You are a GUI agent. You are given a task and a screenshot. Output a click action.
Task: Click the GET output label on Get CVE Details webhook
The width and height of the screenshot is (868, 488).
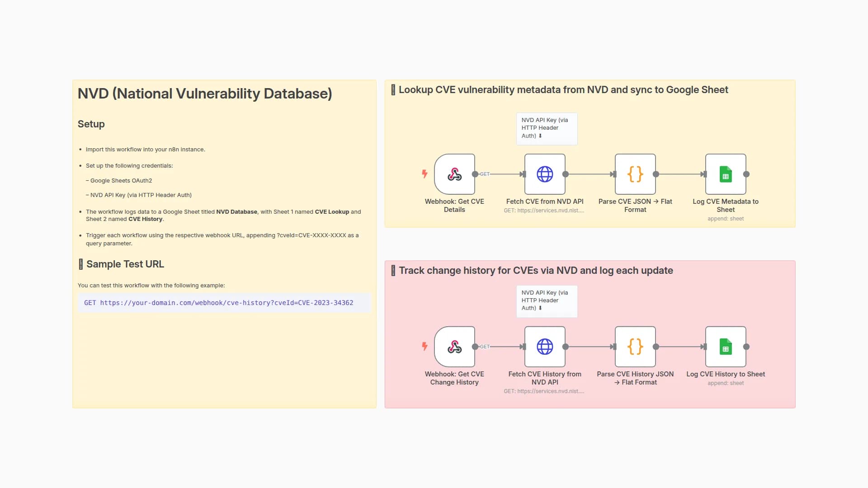485,174
